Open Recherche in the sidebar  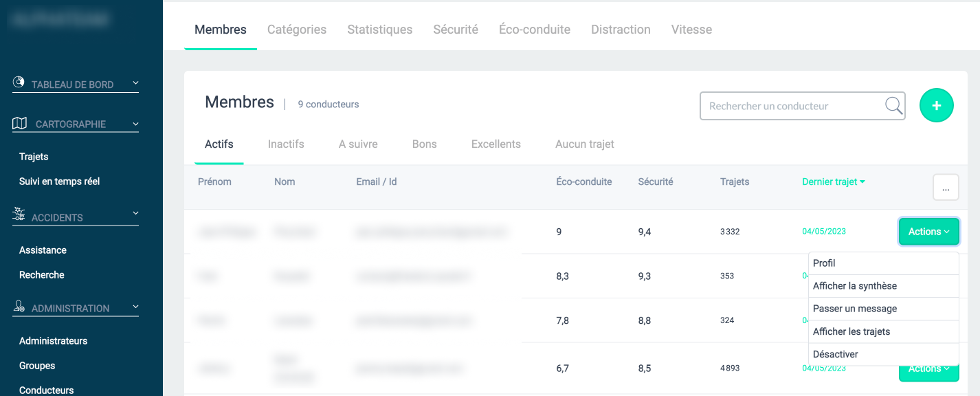click(x=42, y=275)
